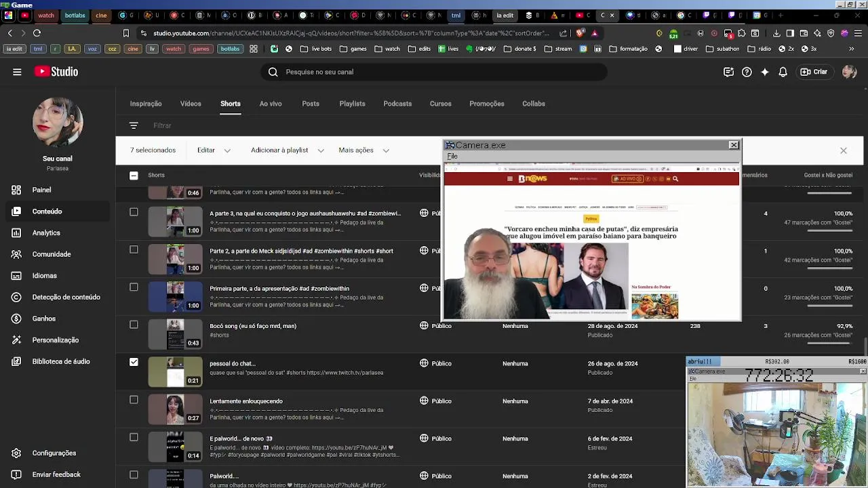Focus the 'Pesquise no seu canal' search box
868x488 pixels.
pos(434,72)
